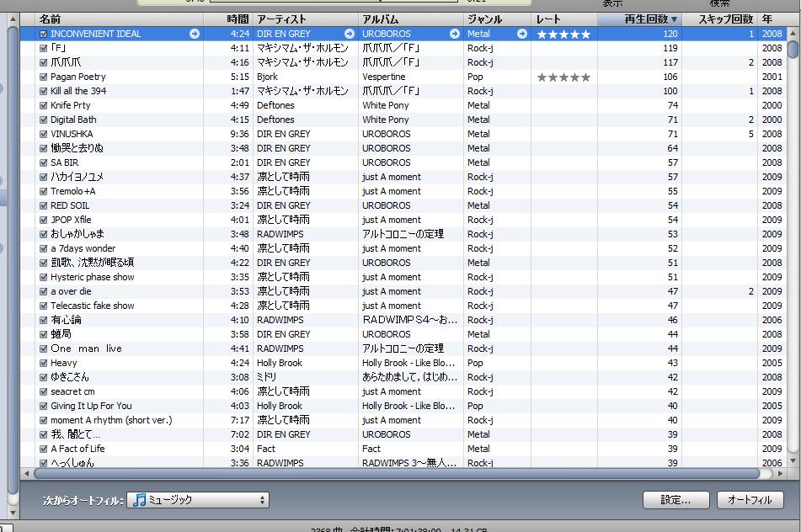Click right arrow of horizontal scrollbar
The height and width of the screenshot is (532, 801).
780,474
